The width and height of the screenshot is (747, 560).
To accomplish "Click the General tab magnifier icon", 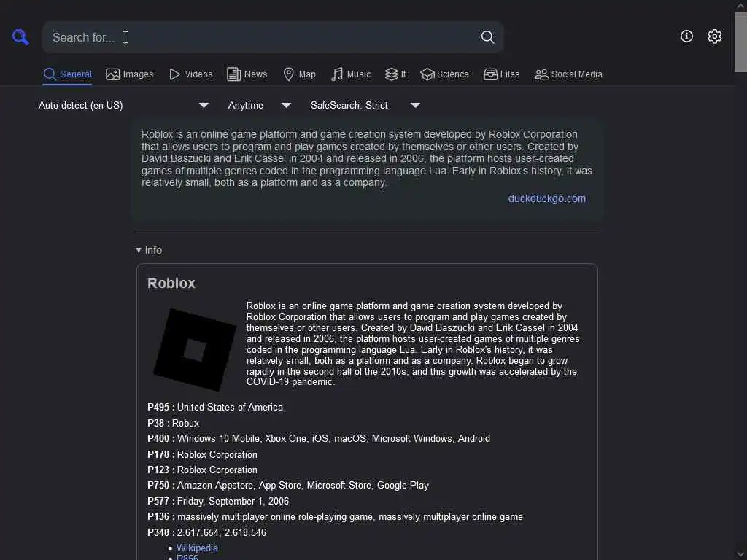I will (x=50, y=74).
